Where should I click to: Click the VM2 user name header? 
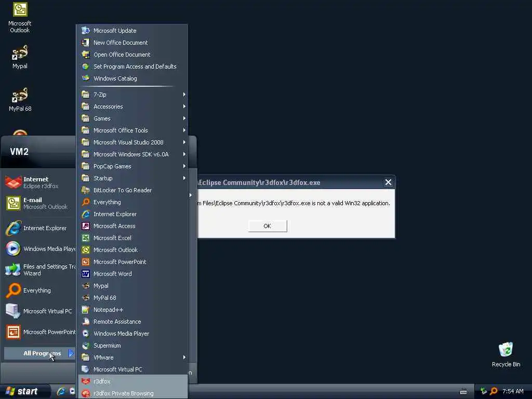coord(19,152)
